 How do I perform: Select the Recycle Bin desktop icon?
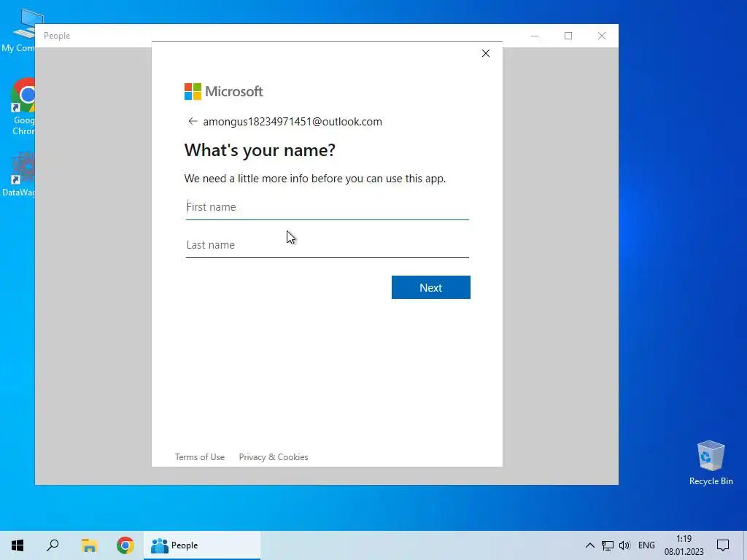(x=711, y=463)
